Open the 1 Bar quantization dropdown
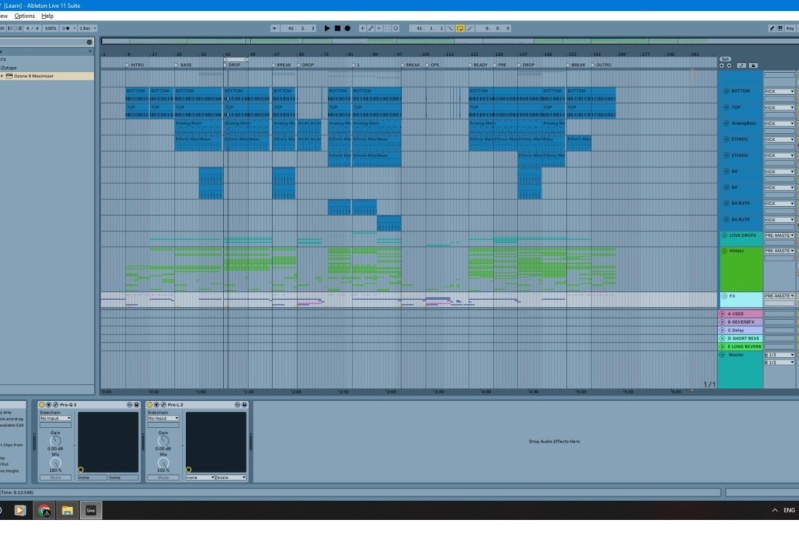The height and width of the screenshot is (540, 799). point(87,29)
